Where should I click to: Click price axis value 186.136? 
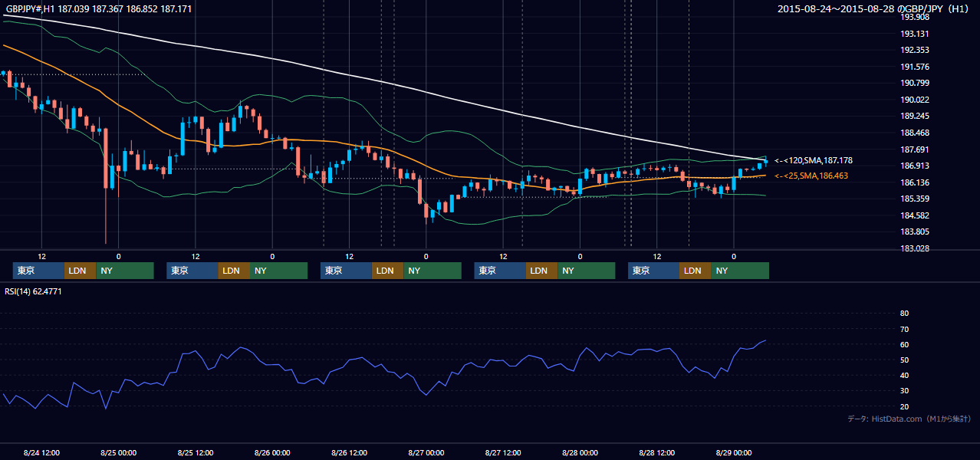pos(915,182)
